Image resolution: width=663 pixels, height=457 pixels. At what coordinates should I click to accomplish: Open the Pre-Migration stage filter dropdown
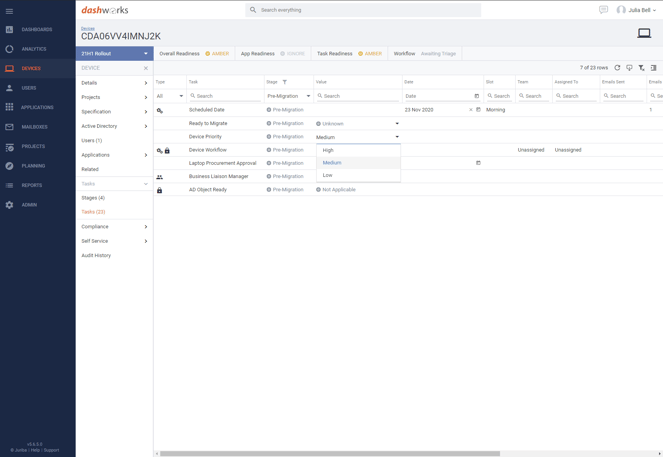(x=289, y=96)
